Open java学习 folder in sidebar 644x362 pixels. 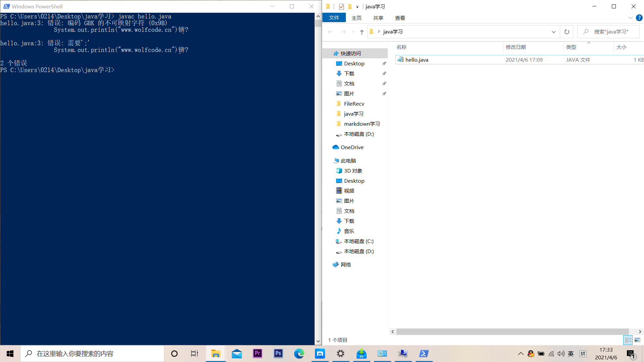(354, 114)
